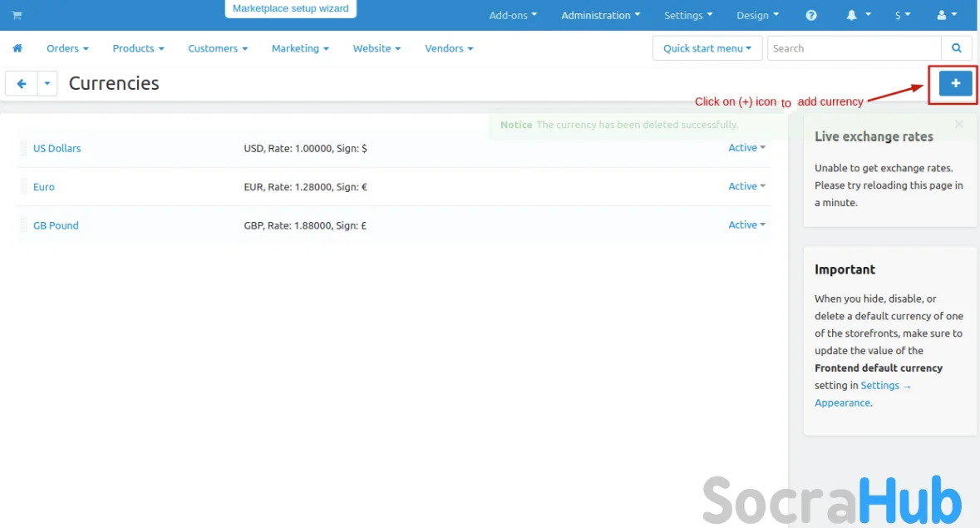Open the user account profile icon
Image resolution: width=980 pixels, height=528 pixels.
click(946, 15)
